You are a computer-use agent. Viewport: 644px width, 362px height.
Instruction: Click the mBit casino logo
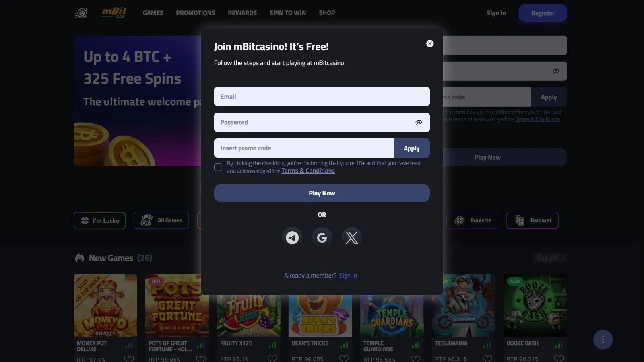pyautogui.click(x=114, y=13)
